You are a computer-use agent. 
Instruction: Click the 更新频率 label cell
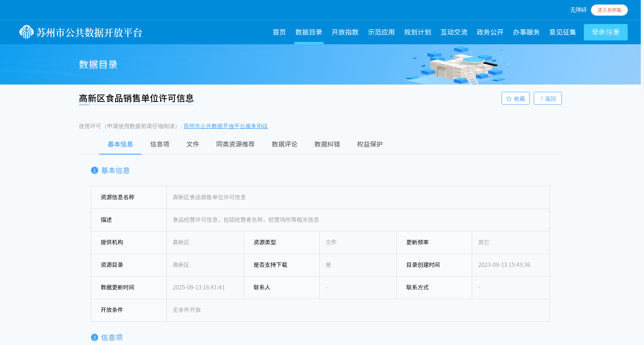(434, 242)
